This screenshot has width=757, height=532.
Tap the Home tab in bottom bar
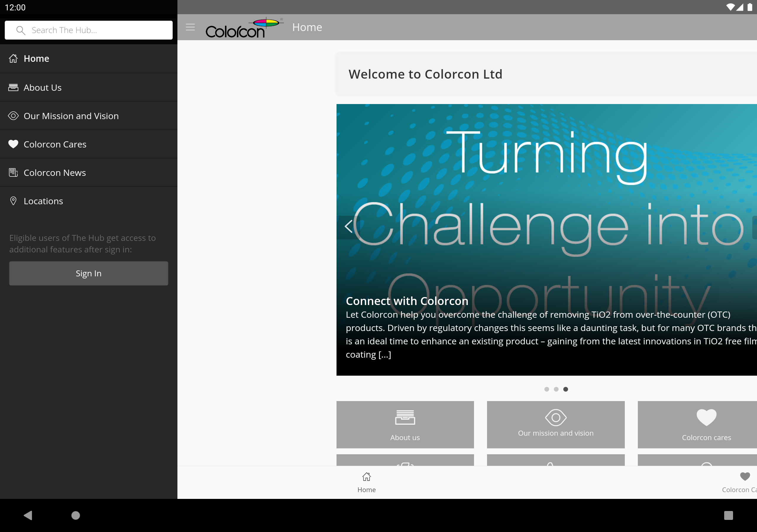click(366, 483)
